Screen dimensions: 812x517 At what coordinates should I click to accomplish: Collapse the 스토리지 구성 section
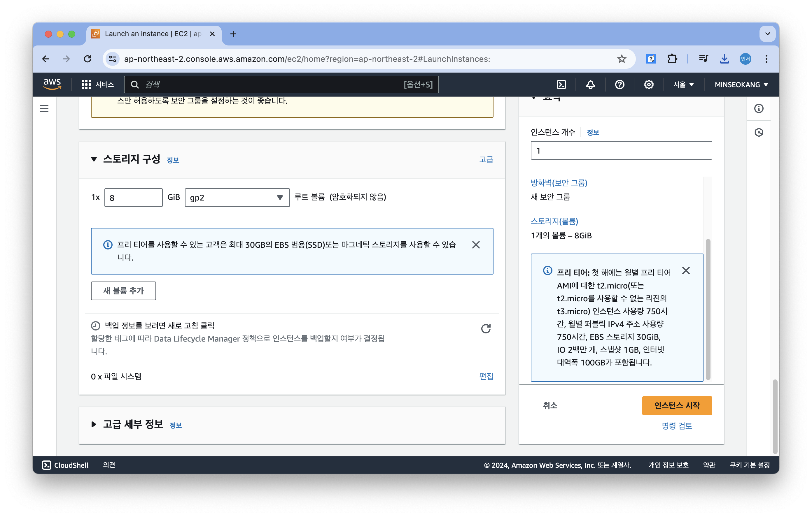[x=94, y=159]
